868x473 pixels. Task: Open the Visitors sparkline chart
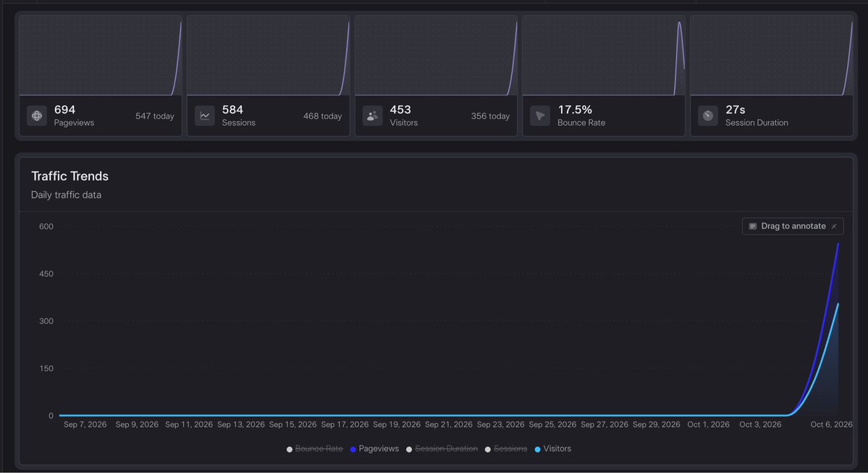click(437, 56)
